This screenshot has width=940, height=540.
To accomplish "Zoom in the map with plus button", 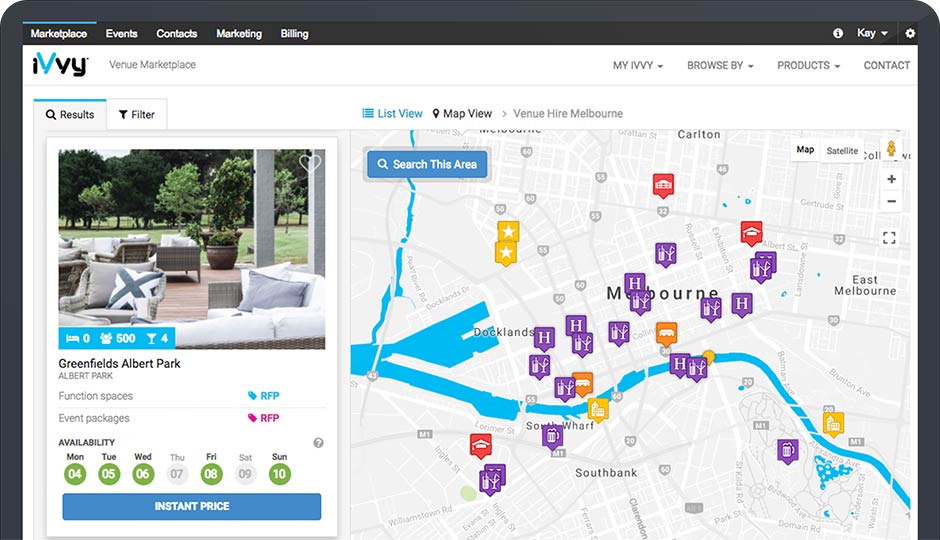I will 891,180.
